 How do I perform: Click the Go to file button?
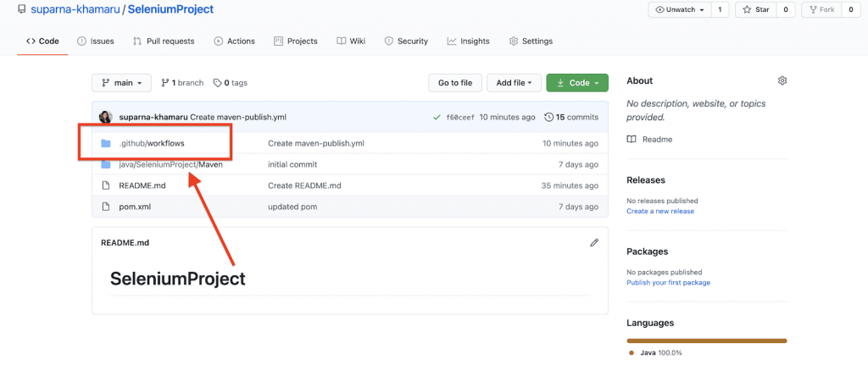point(455,83)
